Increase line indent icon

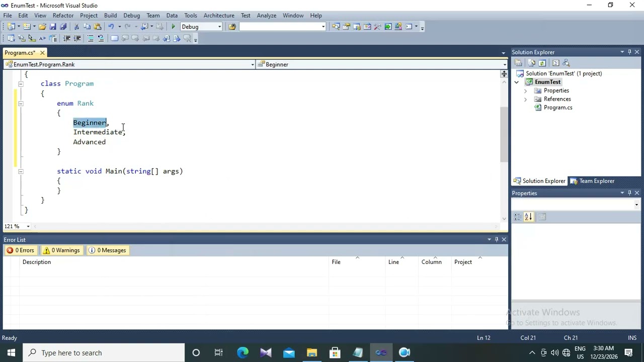(77, 38)
